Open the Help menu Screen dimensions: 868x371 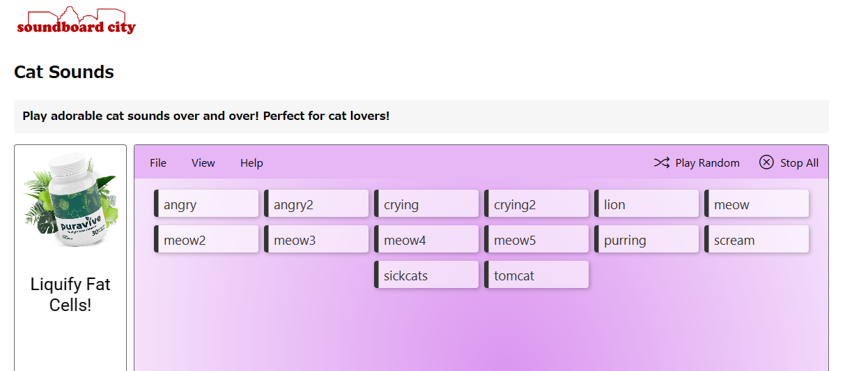pyautogui.click(x=251, y=163)
